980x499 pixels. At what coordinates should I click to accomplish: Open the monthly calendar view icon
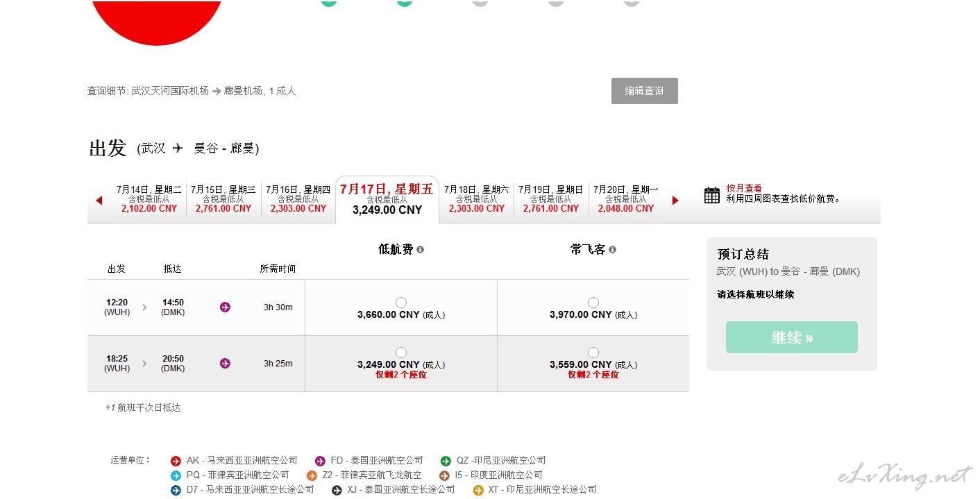[711, 195]
